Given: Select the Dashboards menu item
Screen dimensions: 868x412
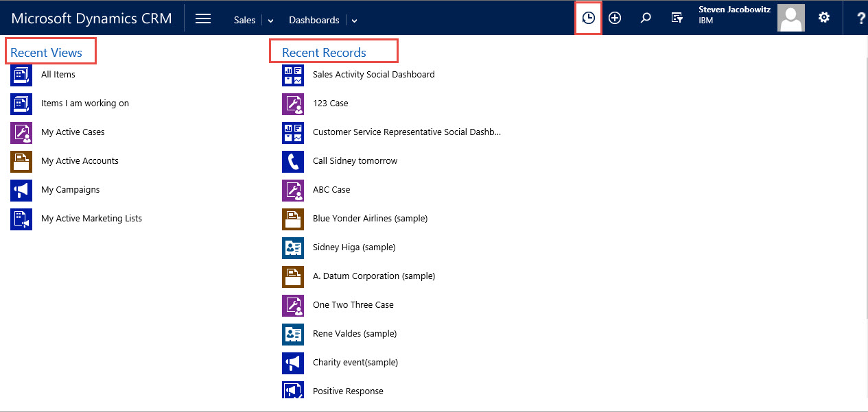Looking at the screenshot, I should (x=314, y=20).
